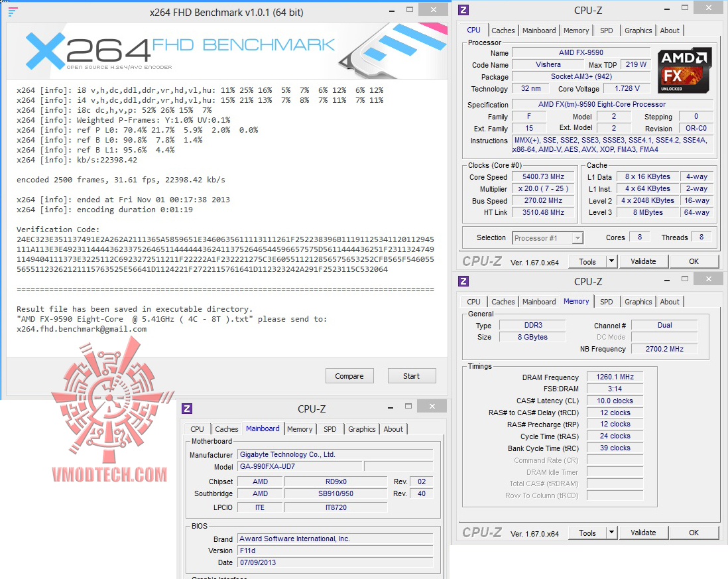Click the Core Speed 5400.73 MHz value

pyautogui.click(x=543, y=177)
